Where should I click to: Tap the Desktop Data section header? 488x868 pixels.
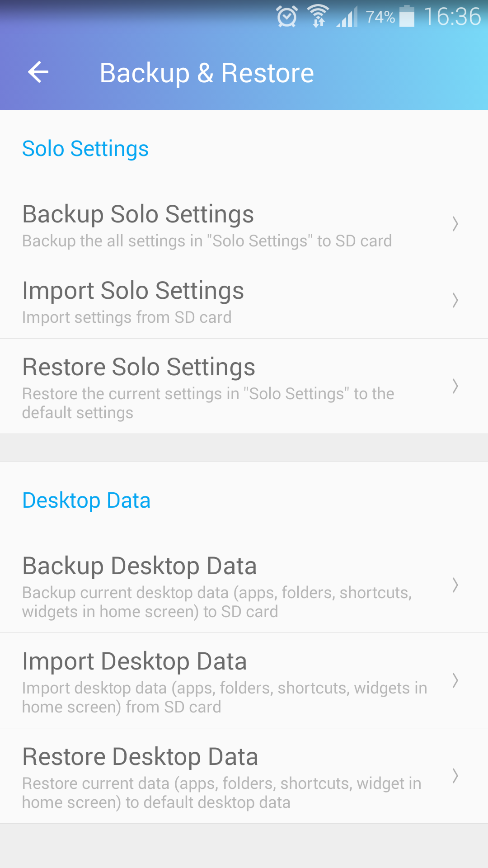click(x=86, y=500)
